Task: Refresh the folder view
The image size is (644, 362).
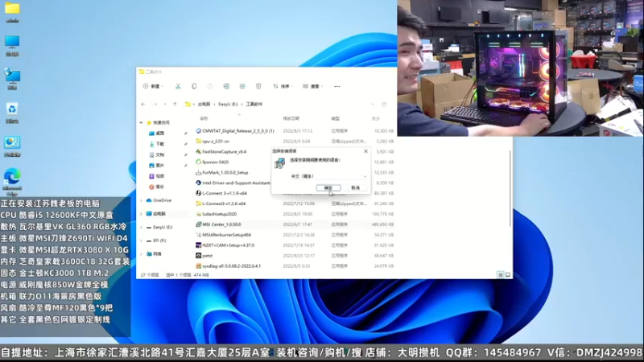Action: (x=384, y=105)
